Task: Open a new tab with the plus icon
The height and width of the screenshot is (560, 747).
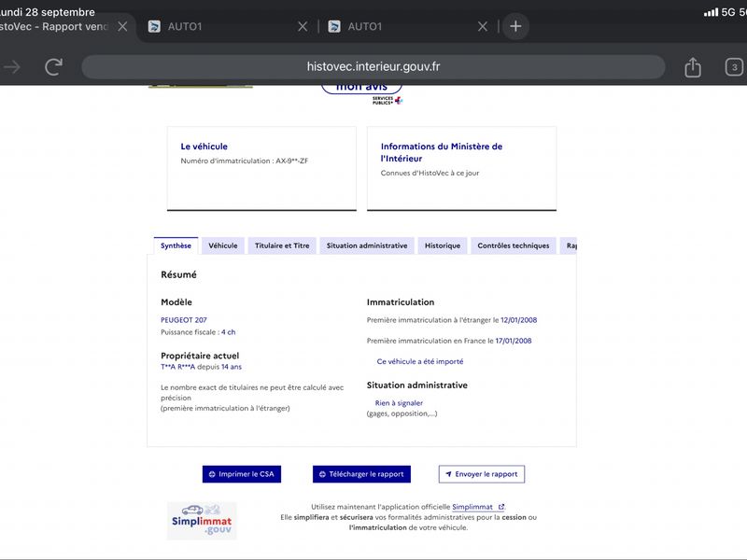Action: [515, 26]
